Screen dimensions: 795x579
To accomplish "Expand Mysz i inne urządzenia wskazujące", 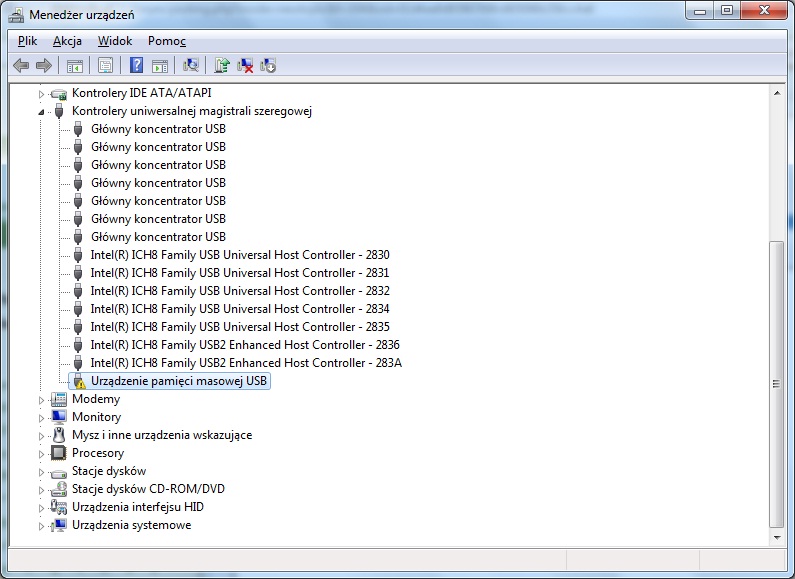I will [41, 436].
